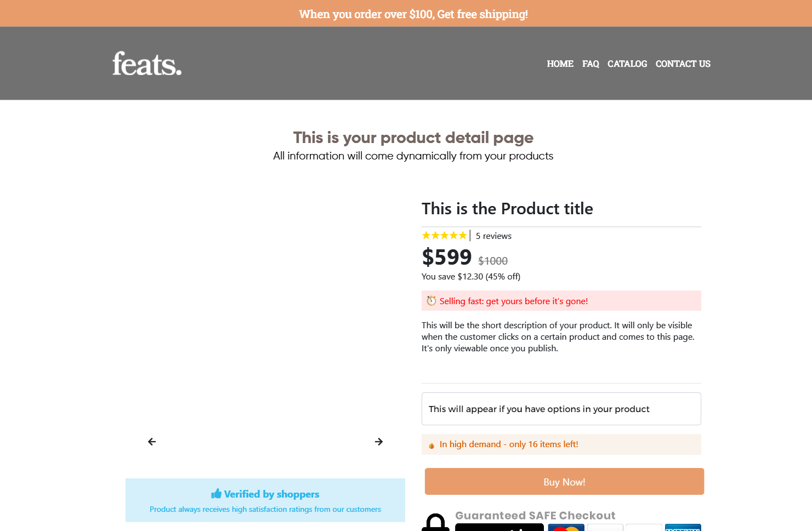Image resolution: width=812 pixels, height=531 pixels.
Task: Go to previous product image arrow
Action: (x=152, y=442)
